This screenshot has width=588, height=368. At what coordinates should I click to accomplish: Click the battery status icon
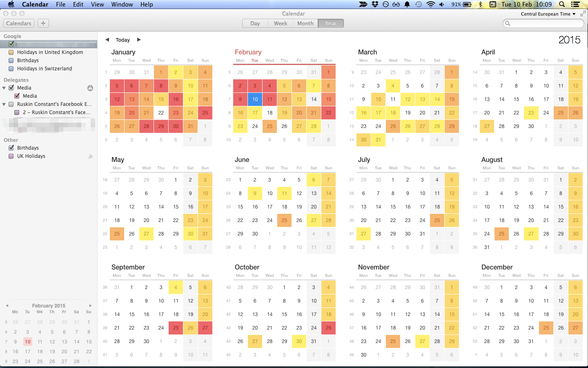pos(467,4)
